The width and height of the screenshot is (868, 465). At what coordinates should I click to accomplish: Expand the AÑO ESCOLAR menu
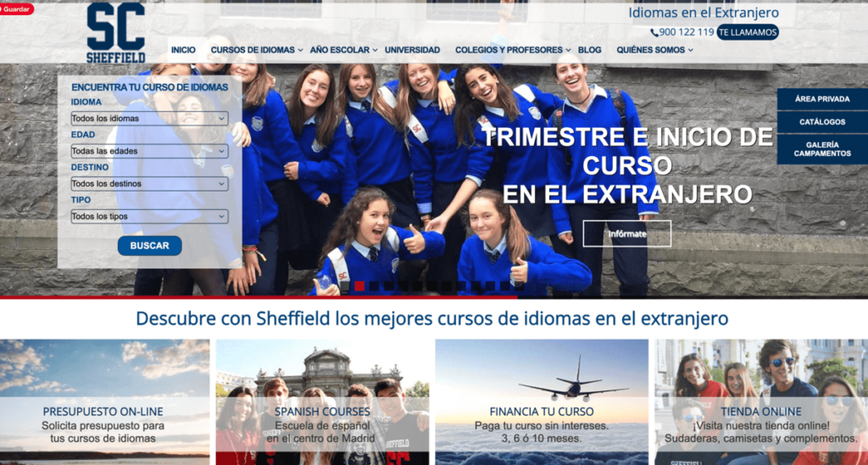pyautogui.click(x=339, y=50)
